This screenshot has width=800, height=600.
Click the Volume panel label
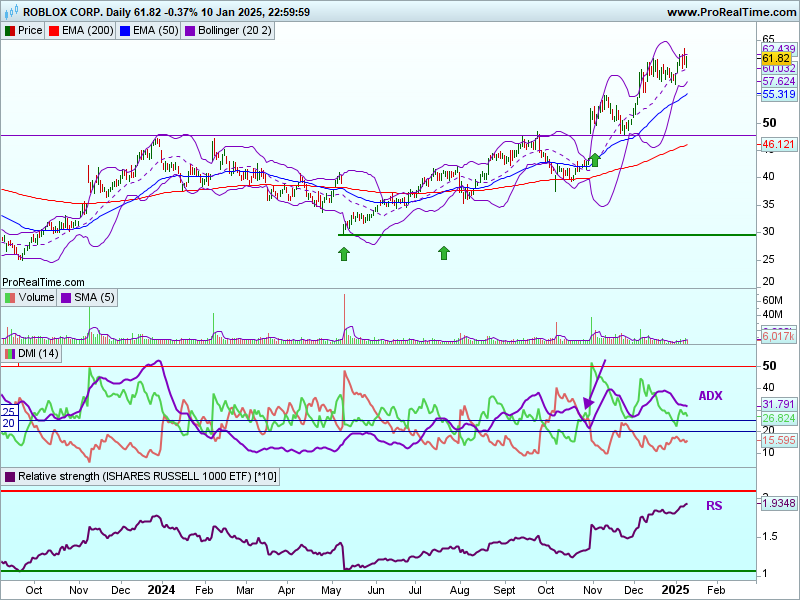point(37,297)
